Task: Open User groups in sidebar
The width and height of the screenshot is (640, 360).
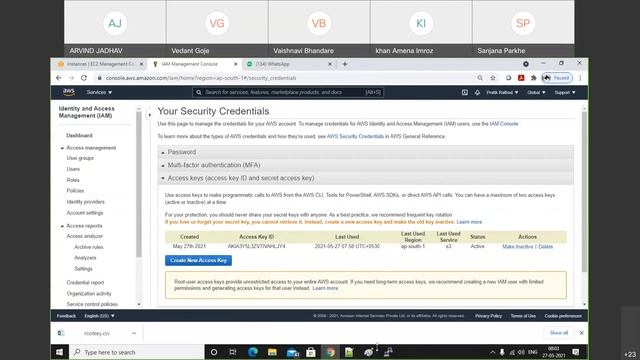Action: point(80,158)
